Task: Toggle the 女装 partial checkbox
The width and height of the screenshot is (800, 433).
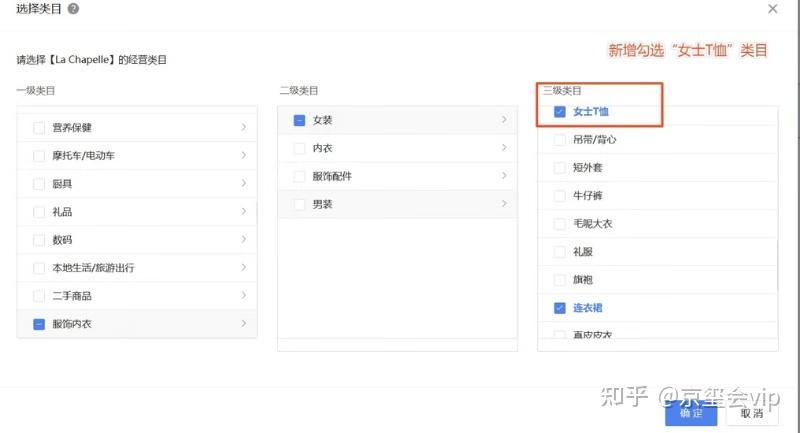Action: [299, 120]
